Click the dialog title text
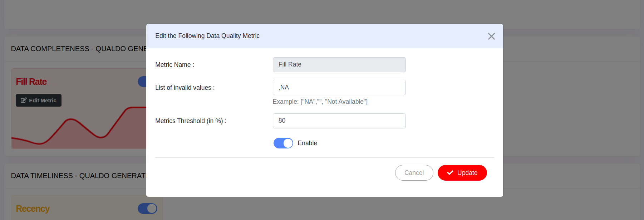 [x=207, y=36]
